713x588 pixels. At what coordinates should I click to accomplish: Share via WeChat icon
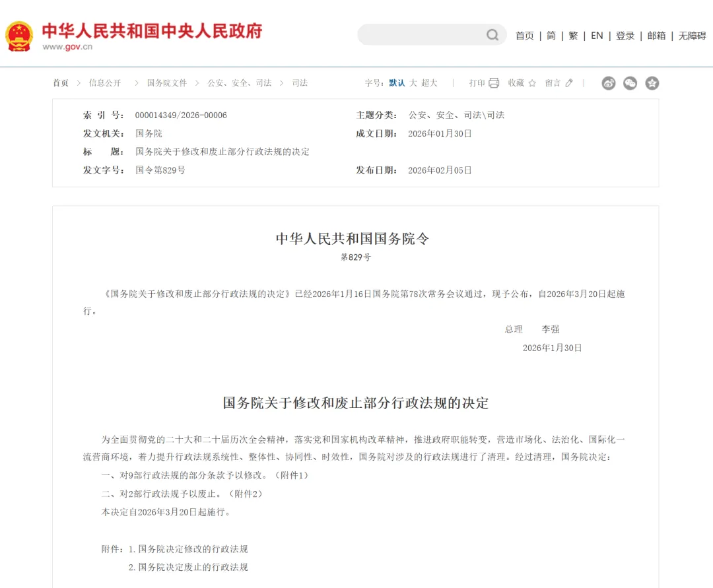[x=630, y=83]
